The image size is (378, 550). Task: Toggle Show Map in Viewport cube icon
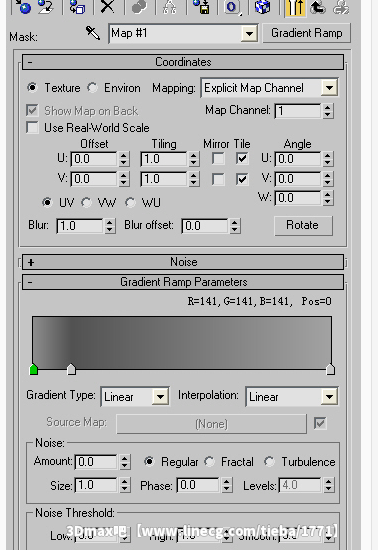(262, 7)
